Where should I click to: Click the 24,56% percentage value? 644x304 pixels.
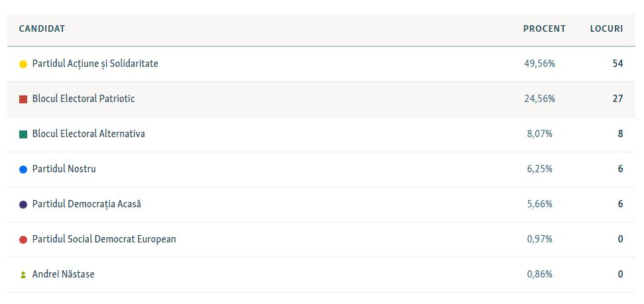tap(540, 99)
